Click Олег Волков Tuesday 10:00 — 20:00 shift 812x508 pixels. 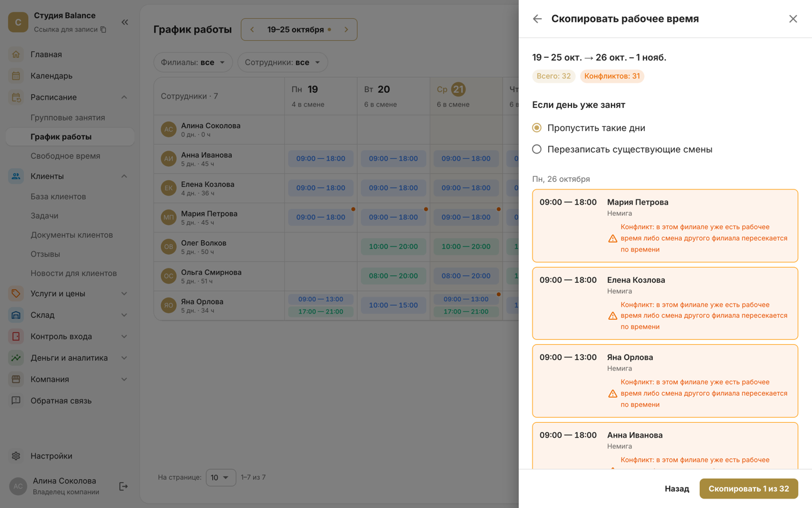click(x=393, y=246)
